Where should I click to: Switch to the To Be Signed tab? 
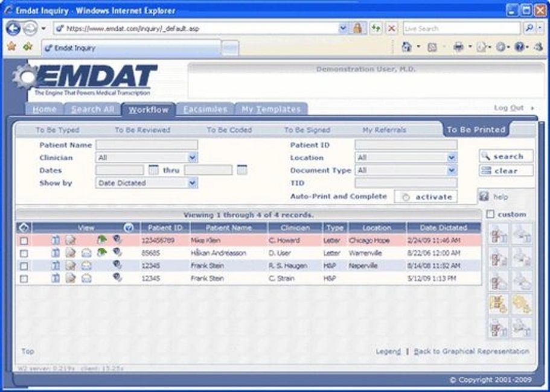[x=307, y=130]
